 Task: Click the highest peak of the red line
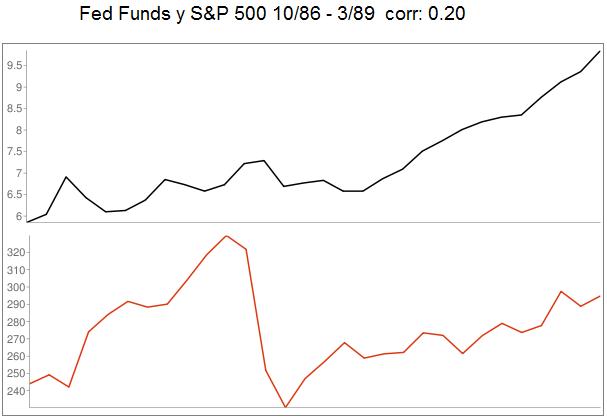[226, 236]
